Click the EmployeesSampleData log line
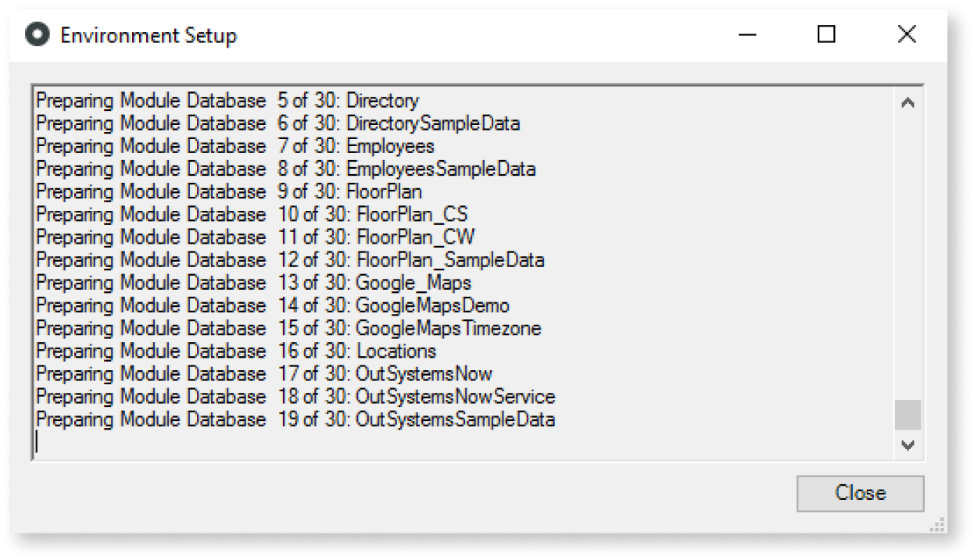974x560 pixels. [285, 169]
